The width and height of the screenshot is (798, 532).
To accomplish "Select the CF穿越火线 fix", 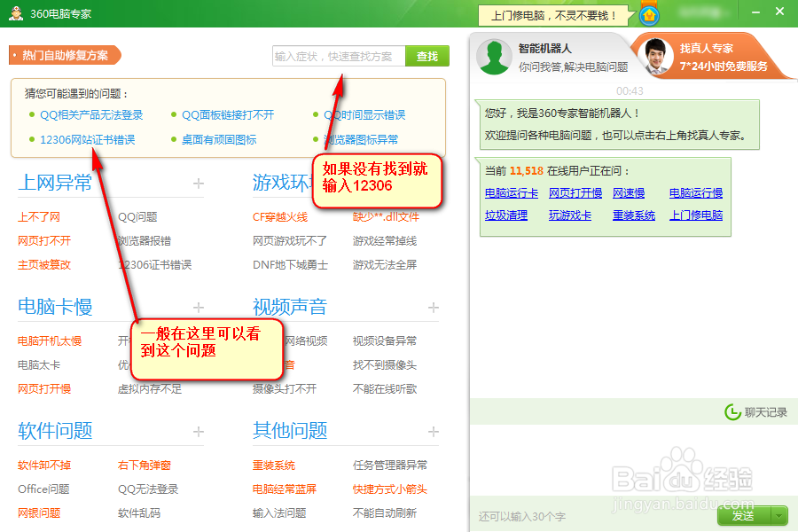I will 280,217.
